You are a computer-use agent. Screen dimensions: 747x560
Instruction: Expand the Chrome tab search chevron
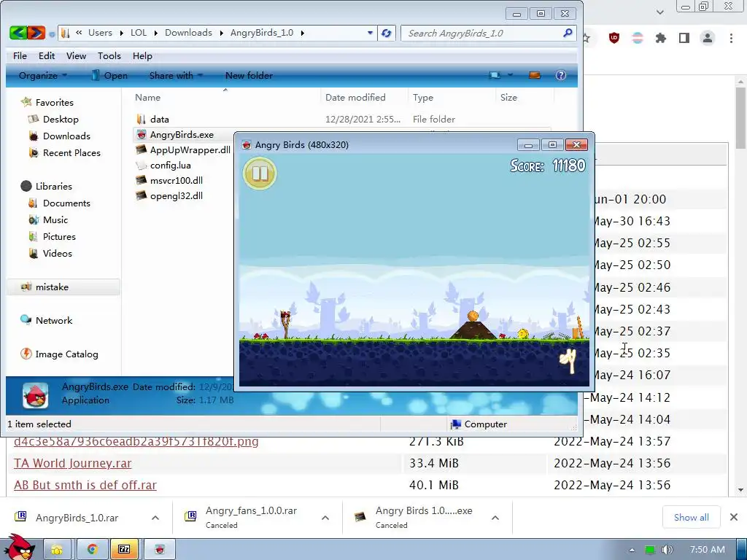click(x=659, y=12)
